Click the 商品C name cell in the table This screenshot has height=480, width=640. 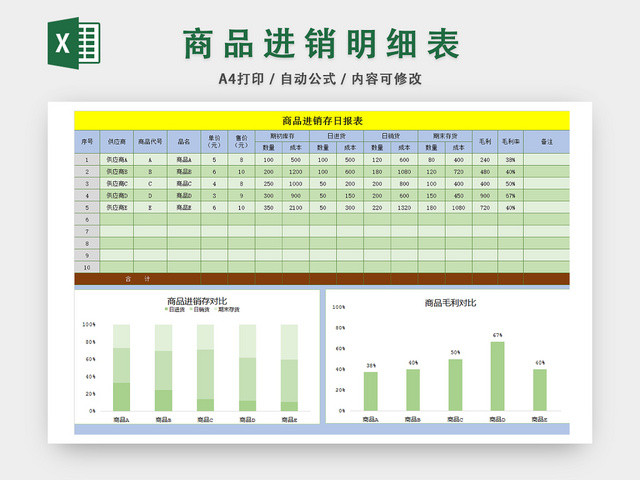(184, 183)
